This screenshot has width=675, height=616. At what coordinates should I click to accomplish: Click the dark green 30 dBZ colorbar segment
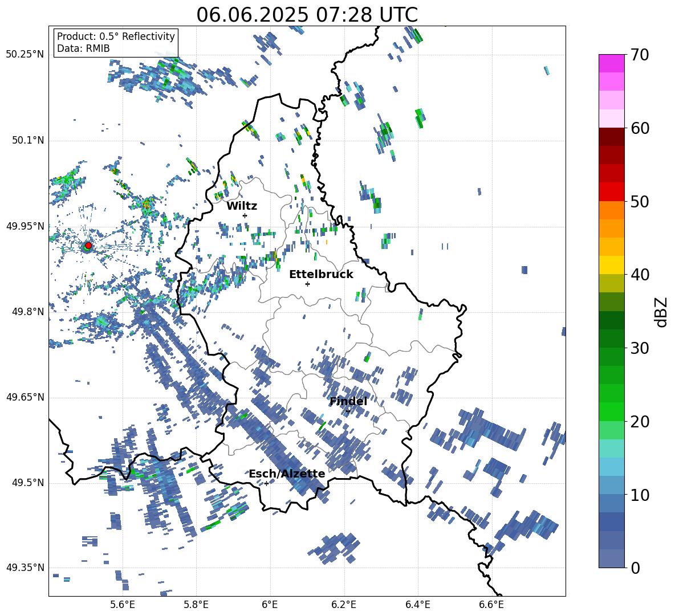pos(611,338)
